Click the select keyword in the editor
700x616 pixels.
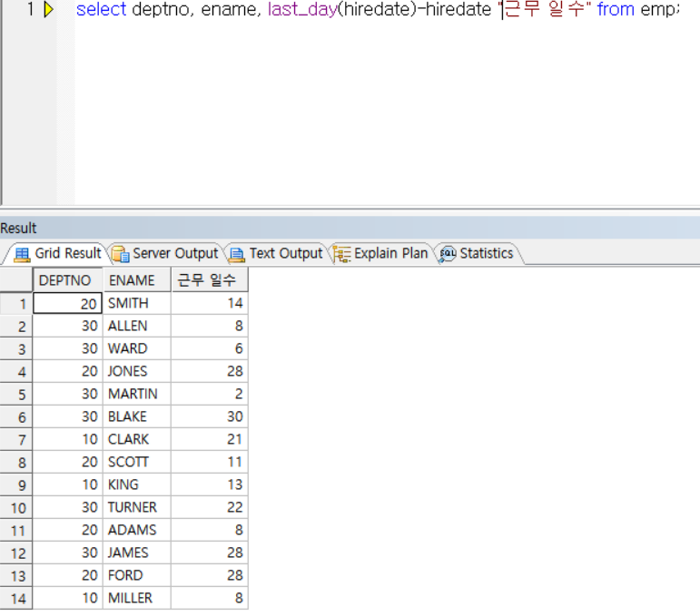102,9
